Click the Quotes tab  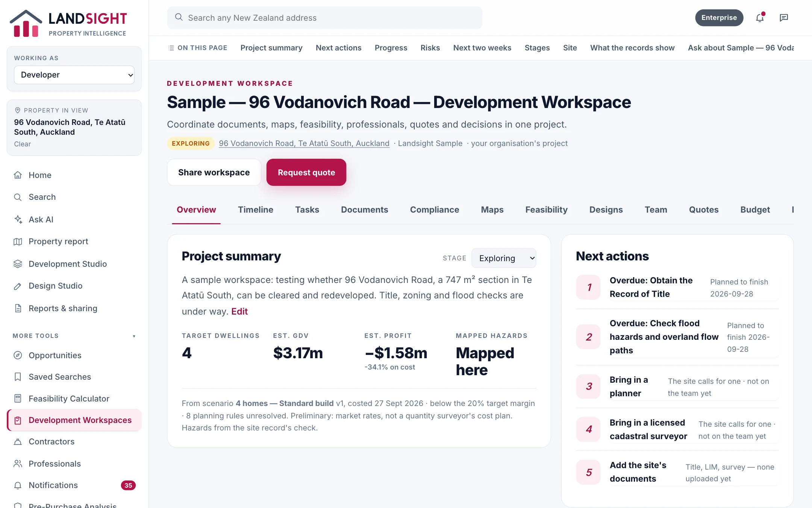tap(703, 210)
